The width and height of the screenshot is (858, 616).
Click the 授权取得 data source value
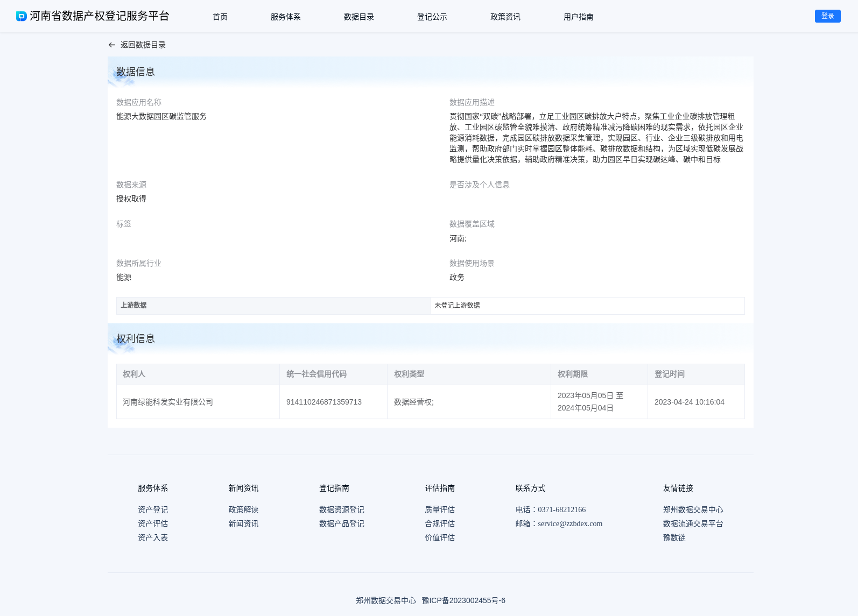tap(131, 199)
